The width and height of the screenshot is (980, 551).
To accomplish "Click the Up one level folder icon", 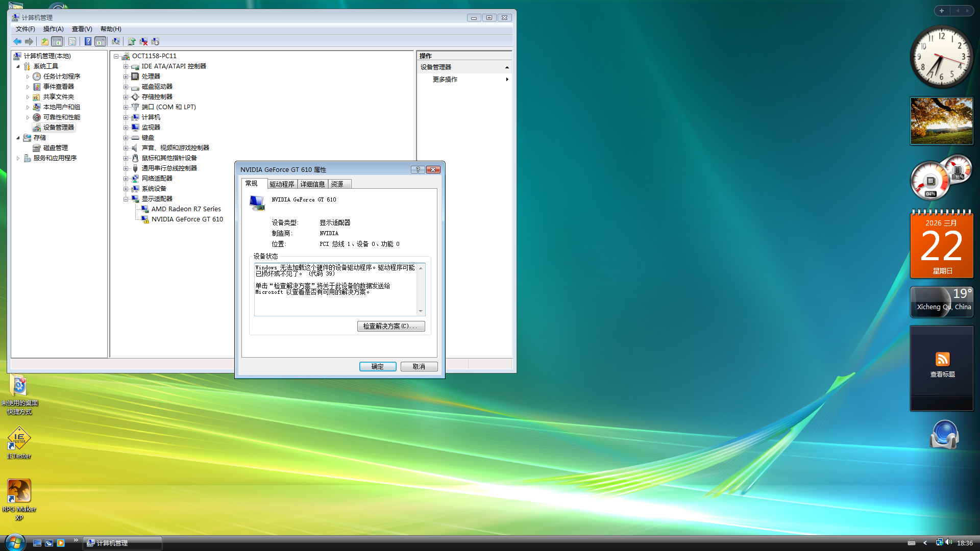I will pos(45,41).
